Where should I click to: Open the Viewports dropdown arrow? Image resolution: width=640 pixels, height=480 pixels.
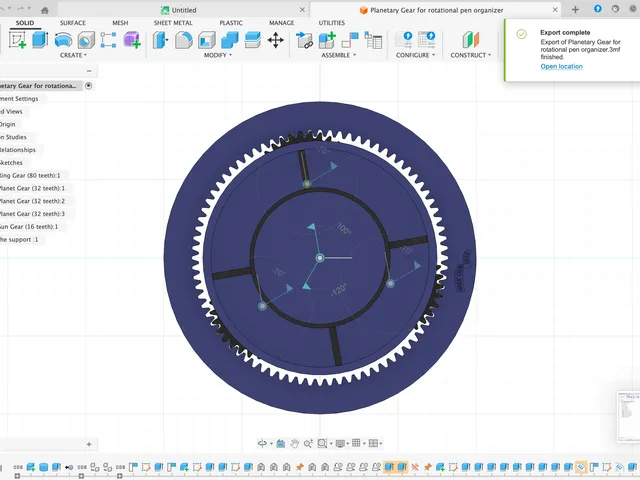click(380, 444)
